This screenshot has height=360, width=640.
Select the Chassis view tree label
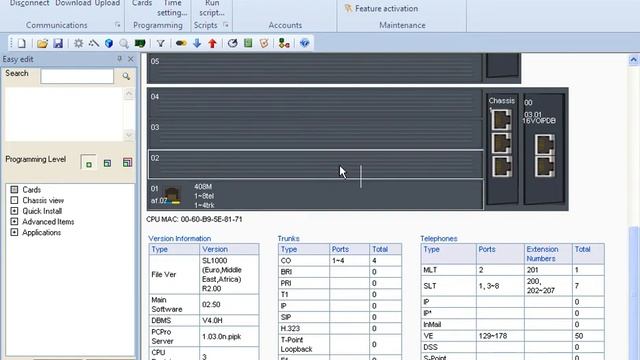click(43, 200)
